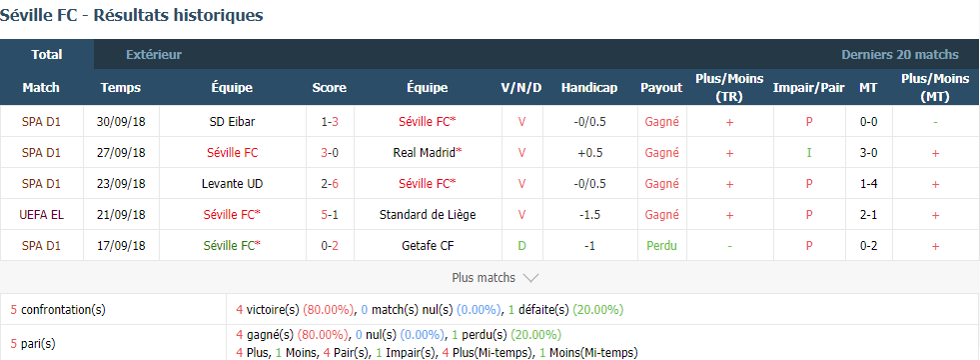Switch to the Extérieur tab
The height and width of the screenshot is (360, 980).
(154, 54)
